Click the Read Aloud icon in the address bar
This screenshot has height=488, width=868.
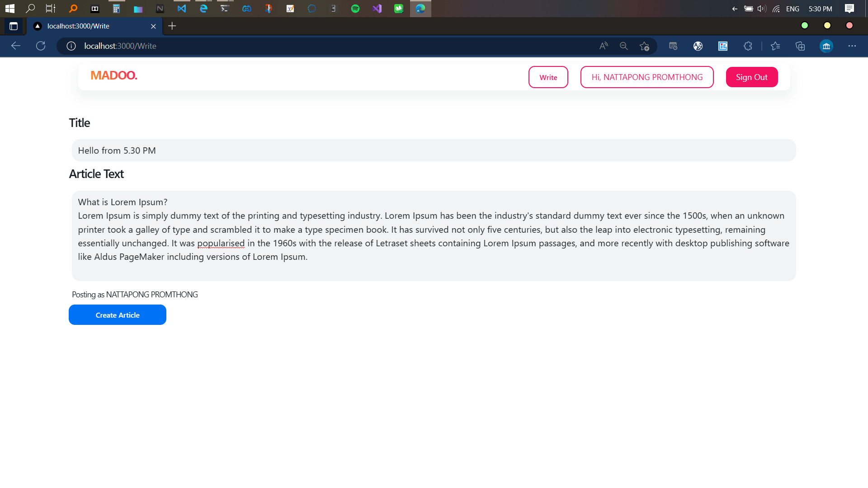tap(604, 46)
